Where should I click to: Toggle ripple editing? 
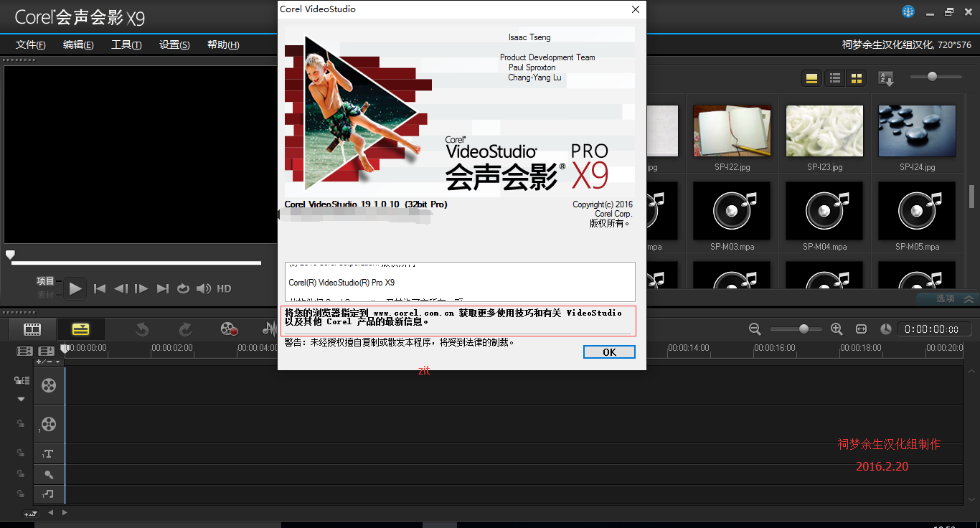pos(21,380)
